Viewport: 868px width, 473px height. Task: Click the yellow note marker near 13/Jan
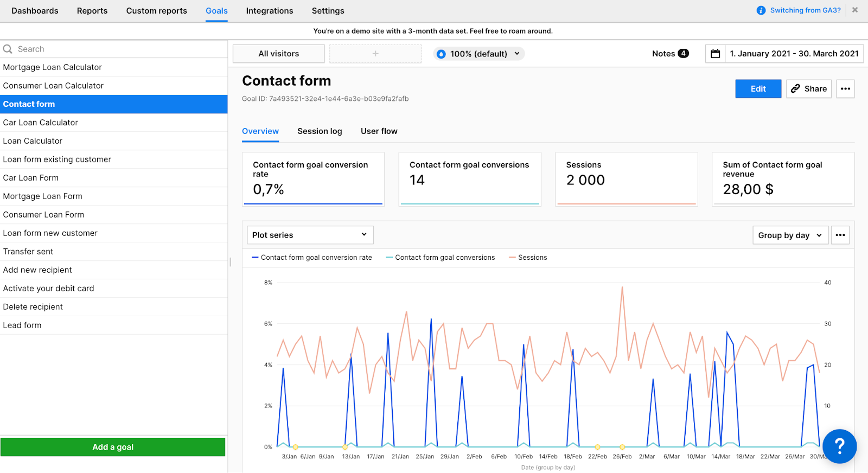pos(345,447)
